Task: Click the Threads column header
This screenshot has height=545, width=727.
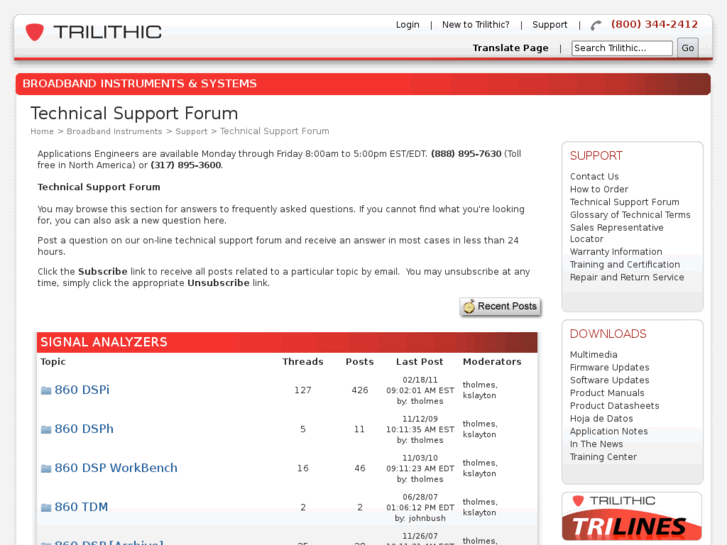Action: [303, 362]
